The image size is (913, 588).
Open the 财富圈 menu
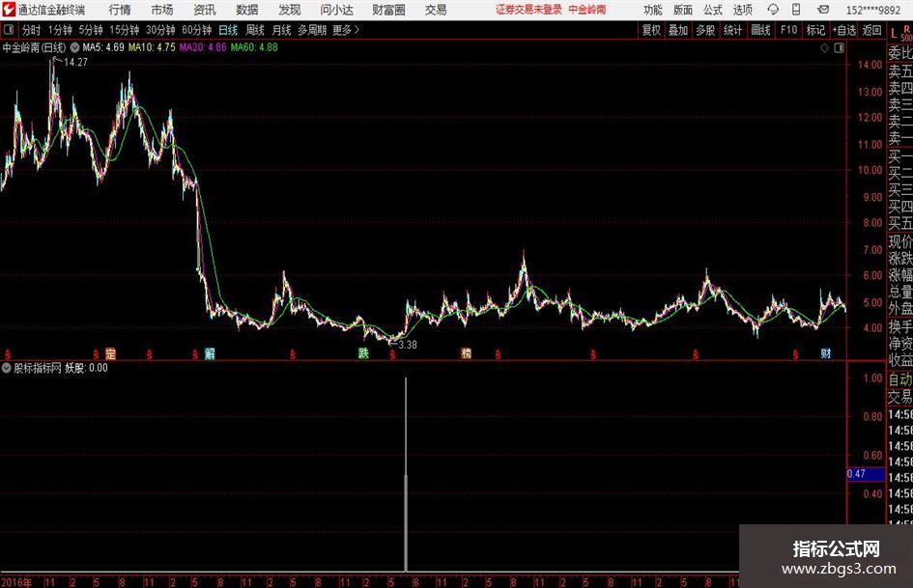click(x=389, y=10)
